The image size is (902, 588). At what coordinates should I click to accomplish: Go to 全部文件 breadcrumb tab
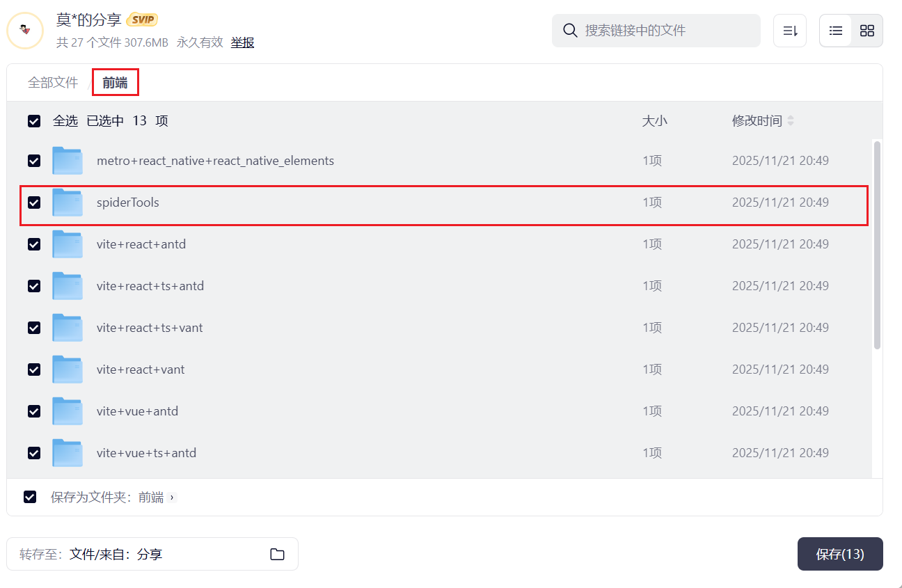click(x=53, y=83)
